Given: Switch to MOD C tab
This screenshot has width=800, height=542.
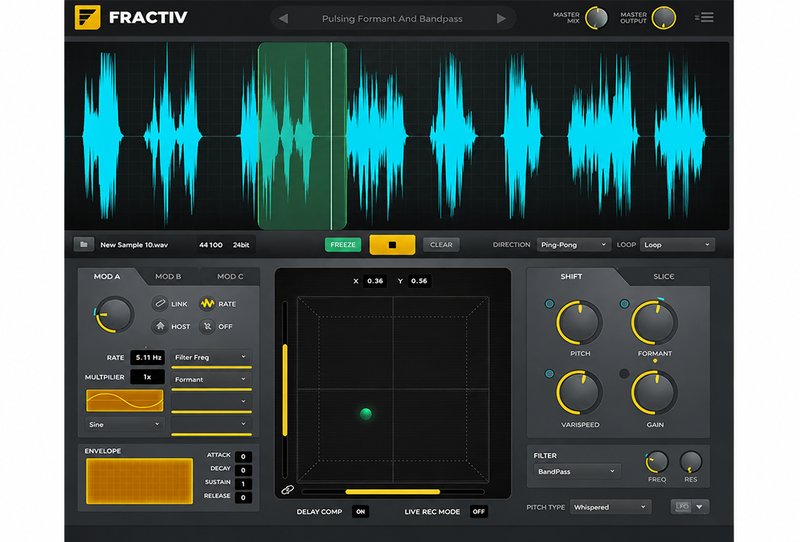Looking at the screenshot, I should [230, 276].
